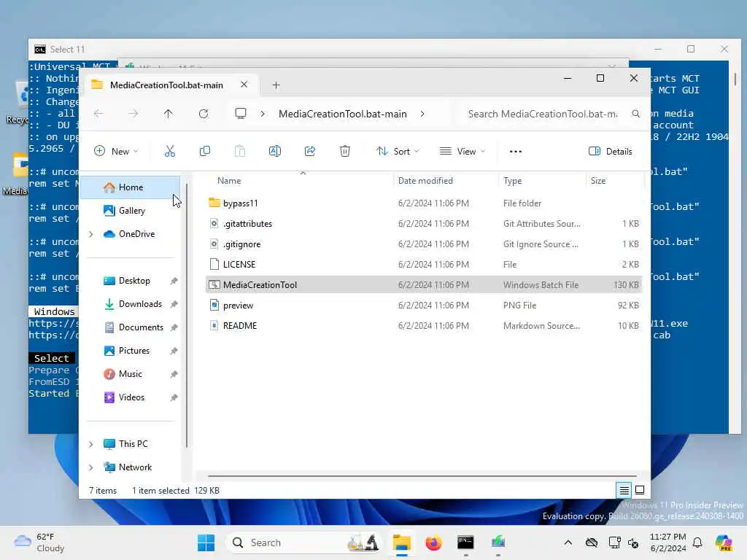This screenshot has height=560, width=747.
Task: Open the See more ellipsis menu
Action: (516, 152)
